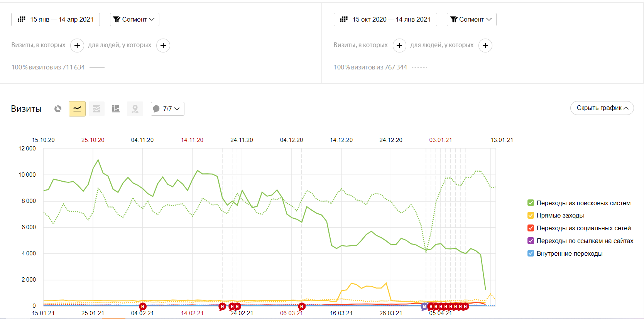The height and width of the screenshot is (319, 644).
Task: Expand the 7/7 notes dropdown
Action: click(x=167, y=109)
